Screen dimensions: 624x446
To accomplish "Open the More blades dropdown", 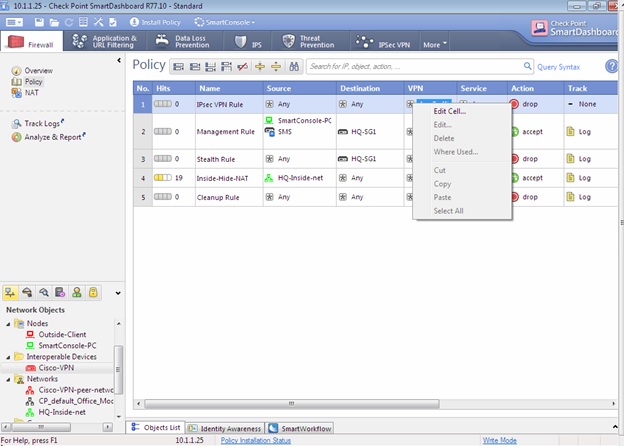I will coord(435,45).
